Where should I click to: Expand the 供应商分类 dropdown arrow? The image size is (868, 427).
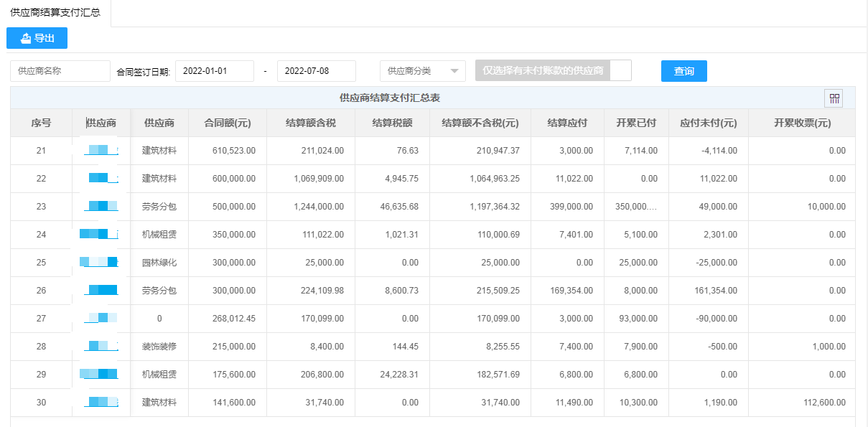(454, 71)
